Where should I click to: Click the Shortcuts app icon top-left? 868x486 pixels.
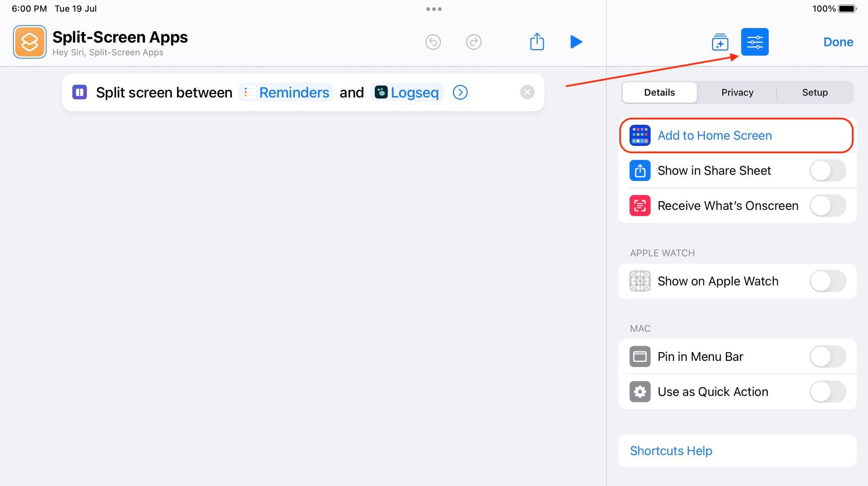29,42
